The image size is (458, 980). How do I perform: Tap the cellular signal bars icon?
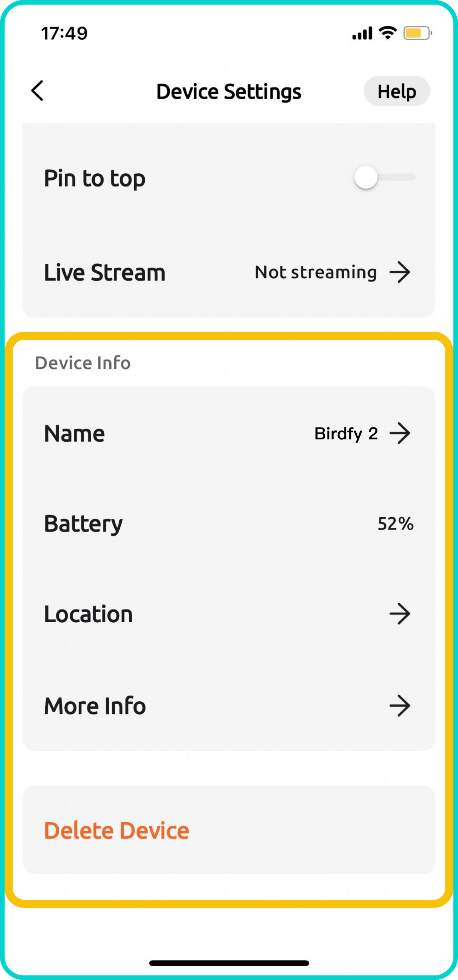pyautogui.click(x=362, y=34)
